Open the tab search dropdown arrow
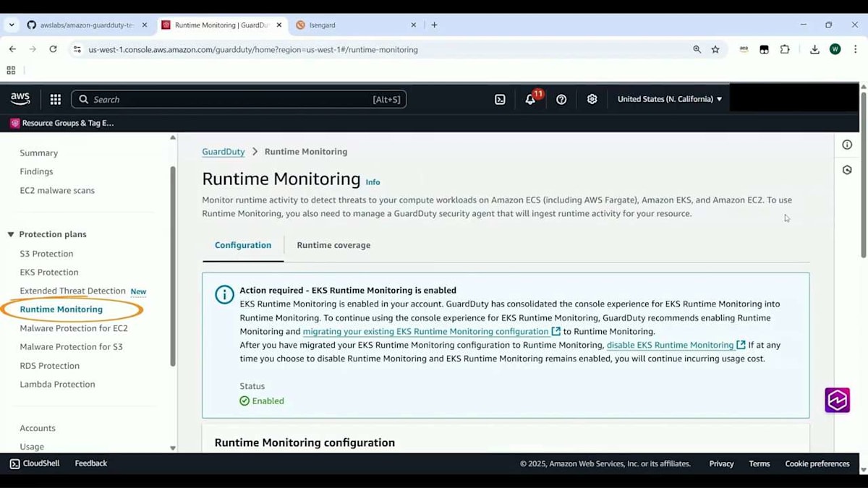Image resolution: width=868 pixels, height=488 pixels. click(12, 25)
